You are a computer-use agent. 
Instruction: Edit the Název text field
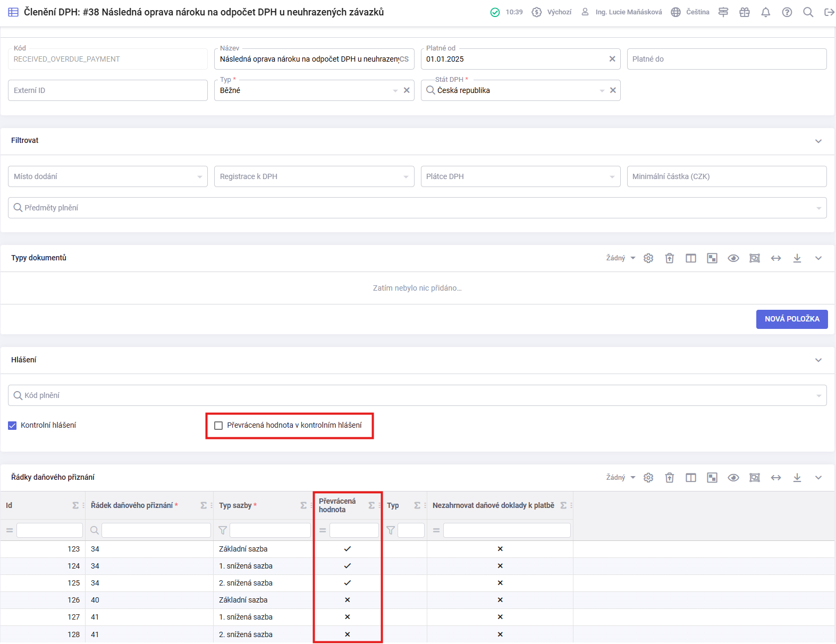coord(314,59)
